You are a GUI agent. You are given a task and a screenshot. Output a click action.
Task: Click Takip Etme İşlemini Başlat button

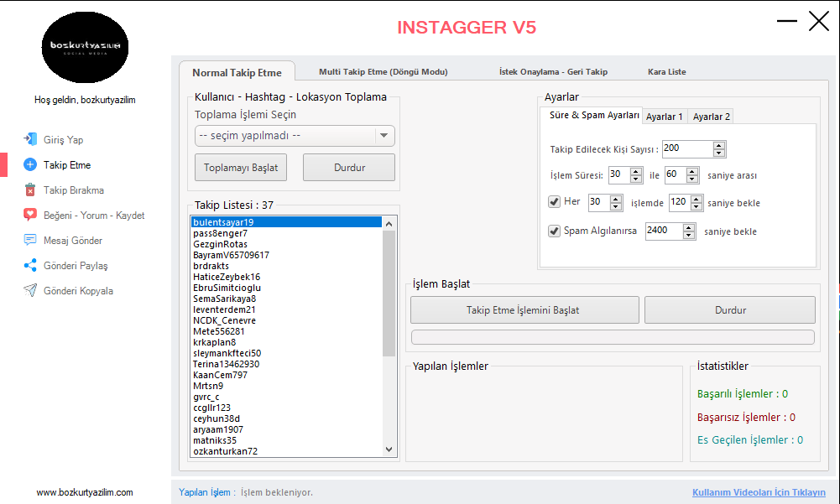click(x=524, y=310)
